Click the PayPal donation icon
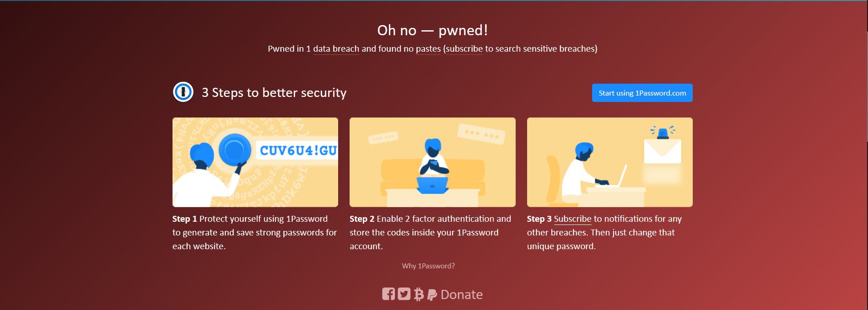 click(432, 294)
